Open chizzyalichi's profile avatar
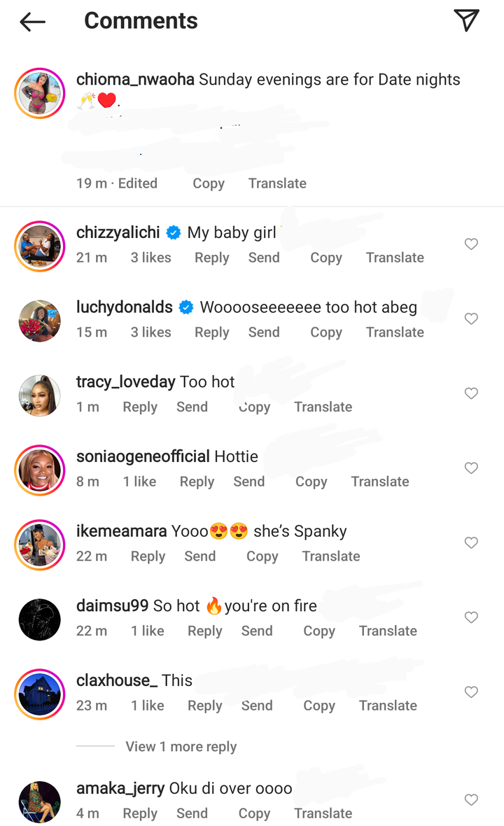 click(39, 244)
